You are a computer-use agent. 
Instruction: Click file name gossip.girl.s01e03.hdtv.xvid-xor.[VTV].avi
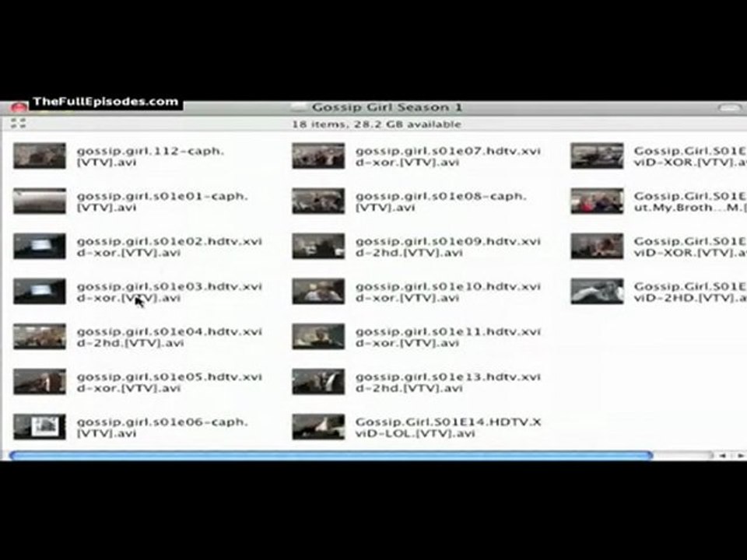[169, 292]
